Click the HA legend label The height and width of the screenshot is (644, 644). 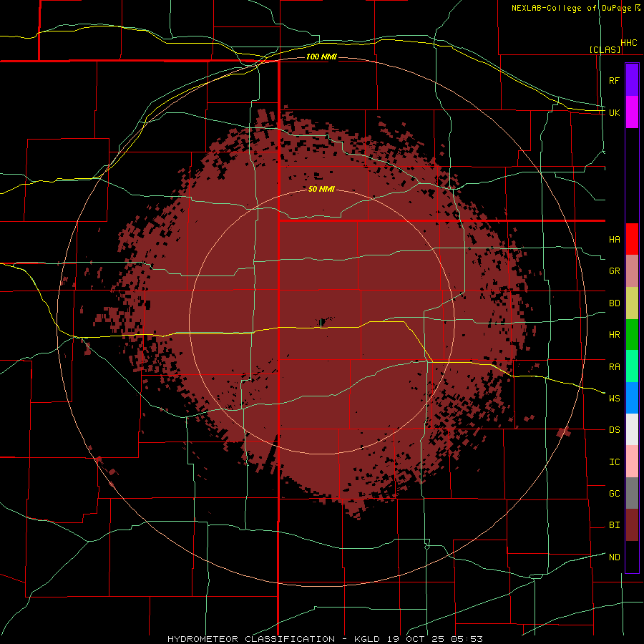[614, 239]
